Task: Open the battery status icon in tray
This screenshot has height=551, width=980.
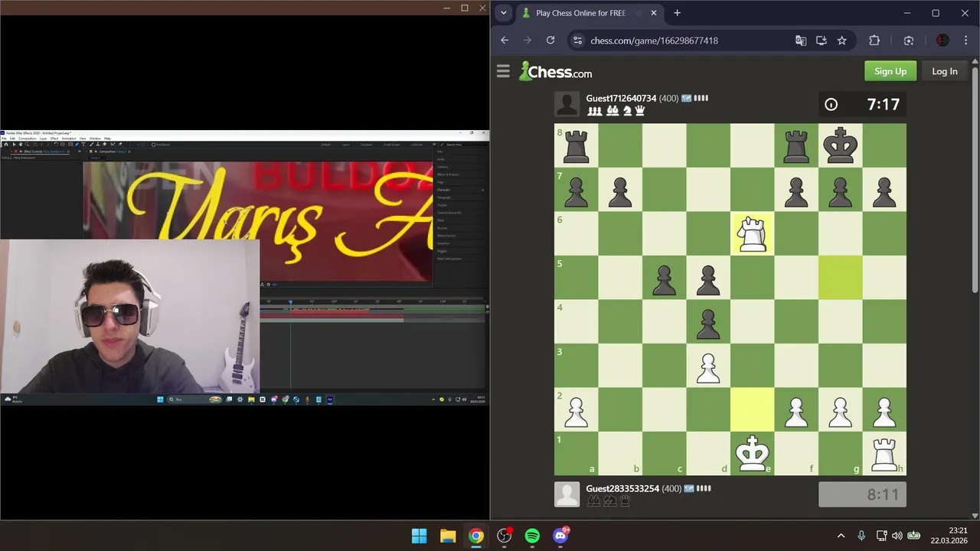Action: pos(913,536)
